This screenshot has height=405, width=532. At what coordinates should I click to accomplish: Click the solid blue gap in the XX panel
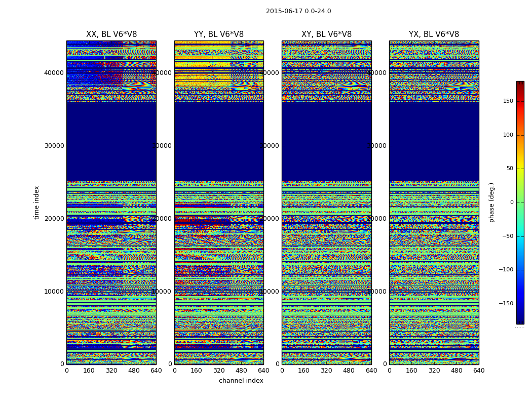[111, 142]
